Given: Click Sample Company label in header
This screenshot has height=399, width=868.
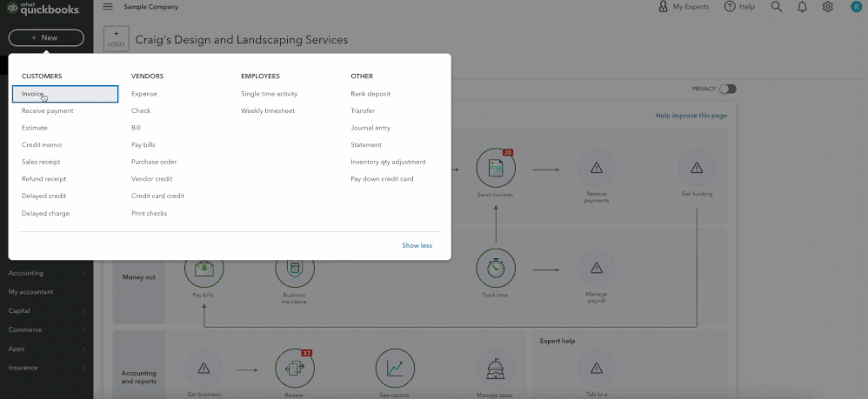Looking at the screenshot, I should point(151,7).
